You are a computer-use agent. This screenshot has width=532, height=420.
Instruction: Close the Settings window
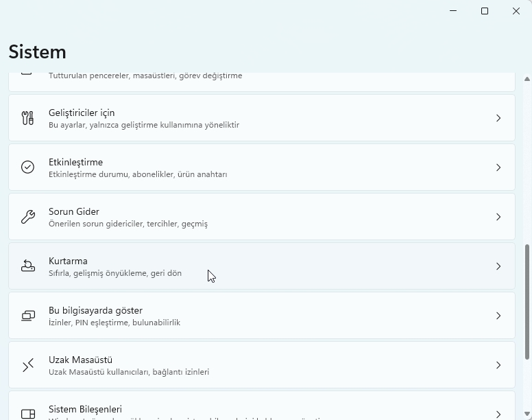point(516,11)
